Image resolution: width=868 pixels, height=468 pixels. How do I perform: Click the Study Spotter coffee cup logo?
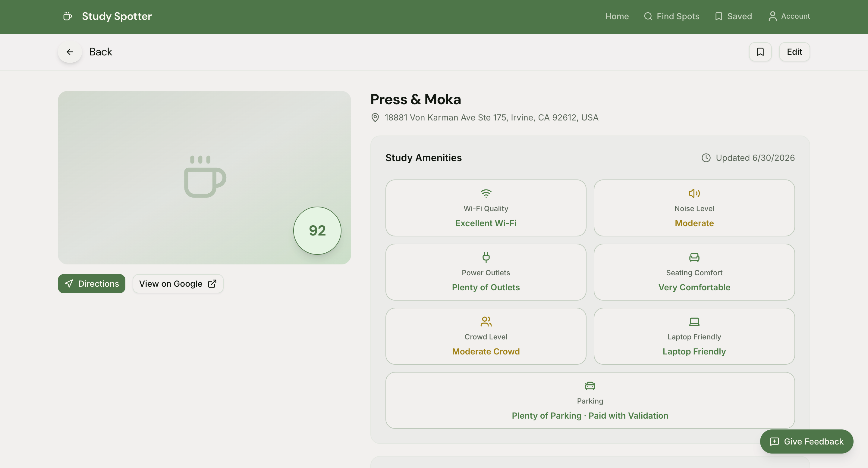click(68, 16)
